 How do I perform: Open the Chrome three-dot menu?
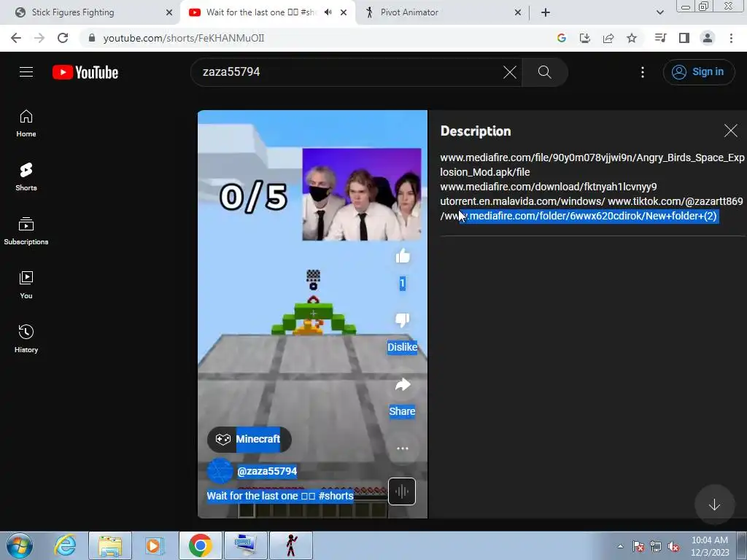(x=731, y=38)
